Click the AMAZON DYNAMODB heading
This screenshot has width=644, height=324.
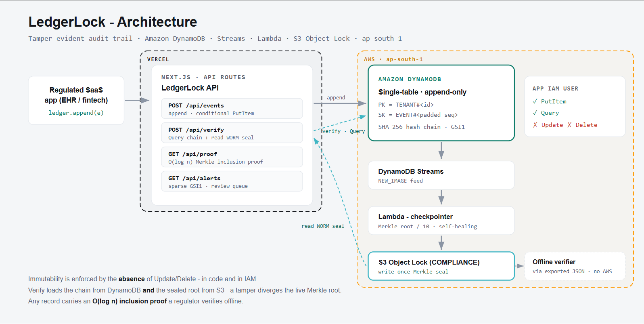(410, 79)
